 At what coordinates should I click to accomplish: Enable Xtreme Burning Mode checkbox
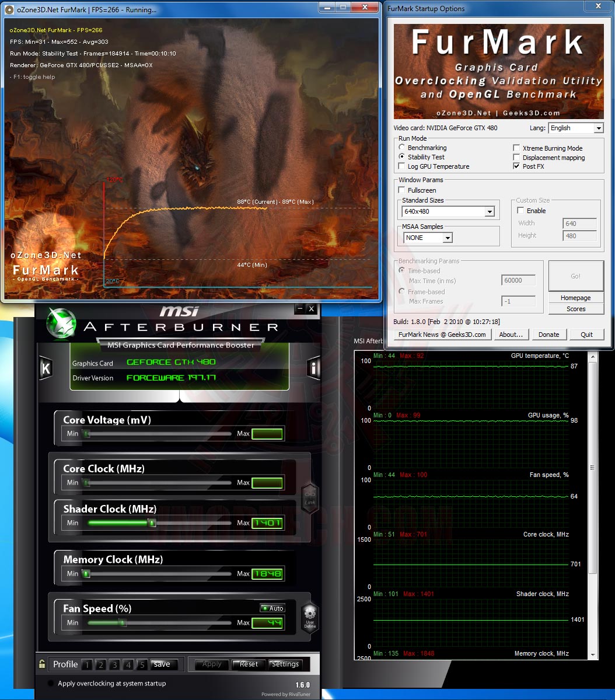[516, 148]
